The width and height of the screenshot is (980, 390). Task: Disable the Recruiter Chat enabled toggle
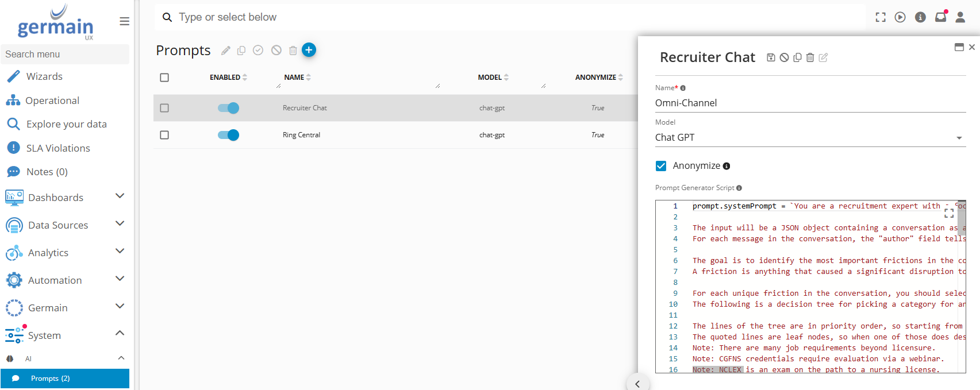tap(228, 108)
